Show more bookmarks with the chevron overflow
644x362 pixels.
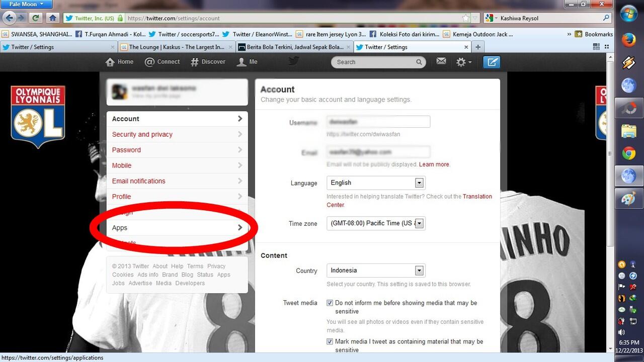(x=569, y=34)
